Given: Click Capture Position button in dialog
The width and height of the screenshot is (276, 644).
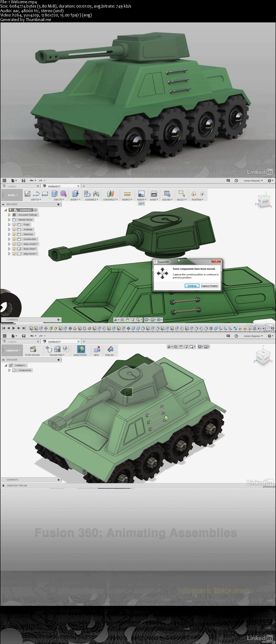Looking at the screenshot, I should tap(209, 286).
